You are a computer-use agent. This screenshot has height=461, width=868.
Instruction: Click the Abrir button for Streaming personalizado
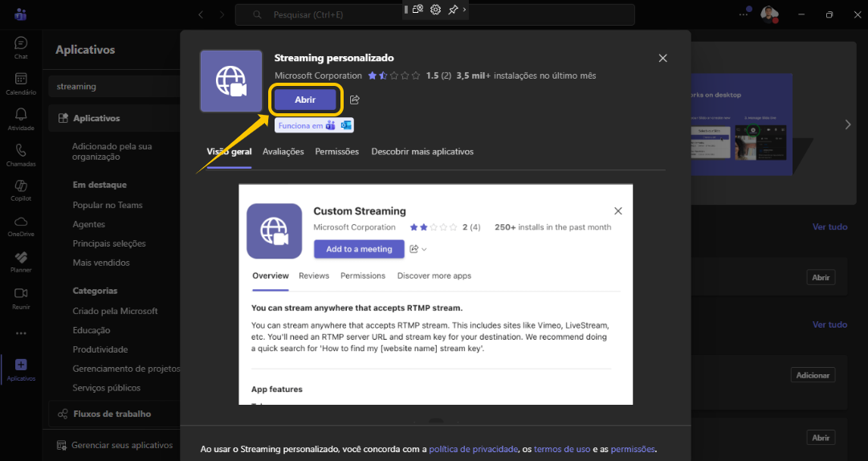tap(305, 100)
